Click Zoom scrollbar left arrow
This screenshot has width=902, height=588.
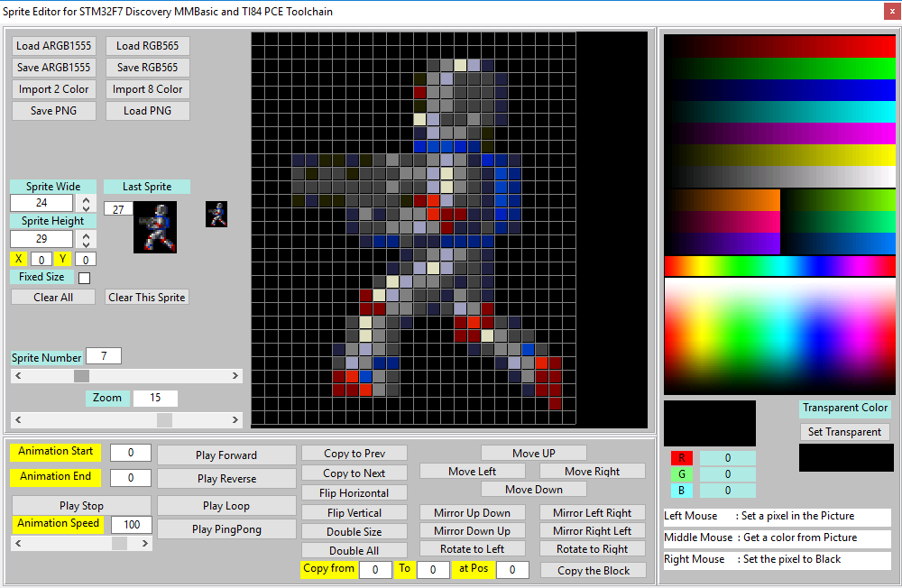18,420
